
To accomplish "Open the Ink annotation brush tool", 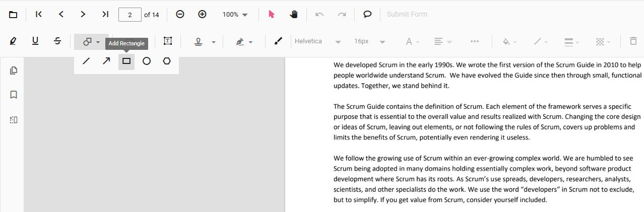I will [x=278, y=41].
